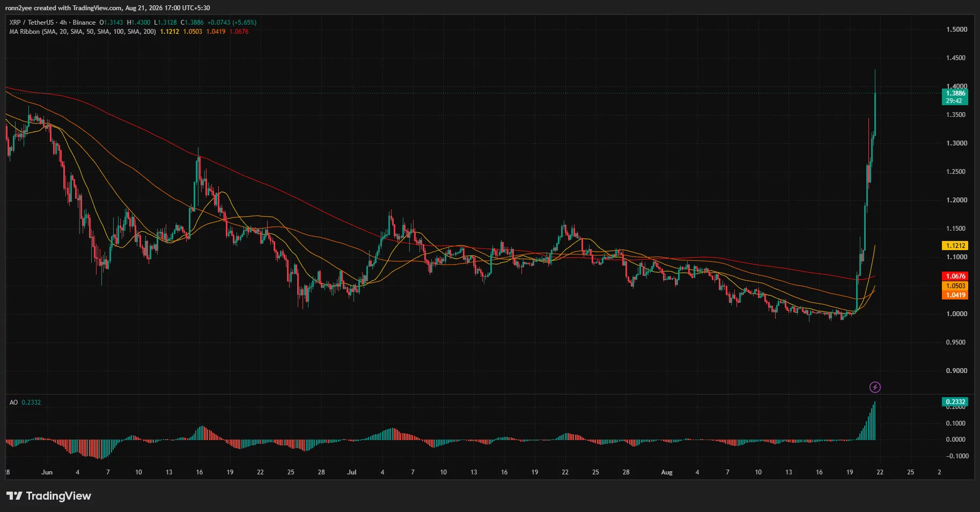Click the 1.5000 price axis level
980x512 pixels.
[x=956, y=30]
